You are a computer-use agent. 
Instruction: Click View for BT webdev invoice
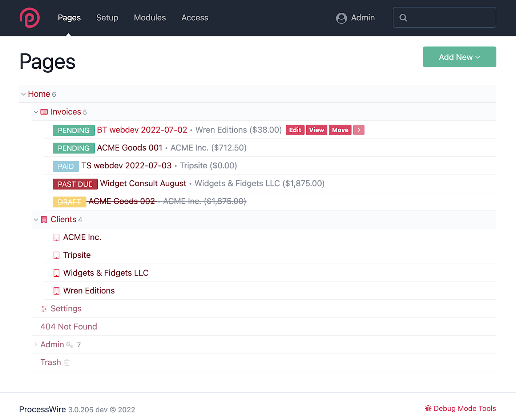[317, 130]
